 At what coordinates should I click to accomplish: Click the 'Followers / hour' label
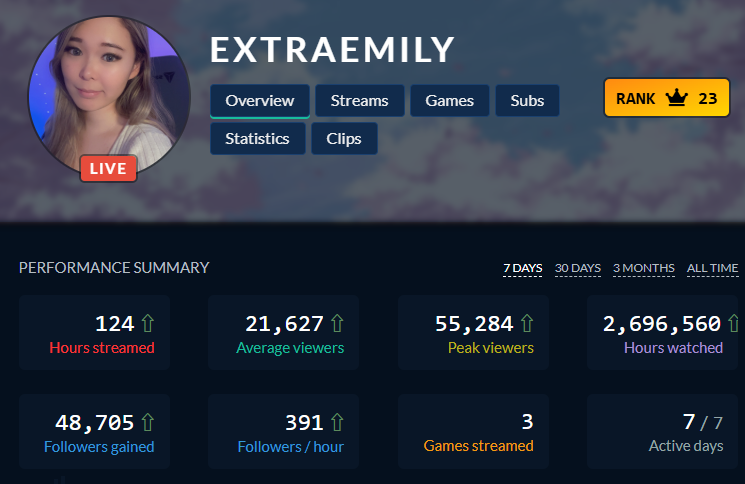(x=291, y=446)
